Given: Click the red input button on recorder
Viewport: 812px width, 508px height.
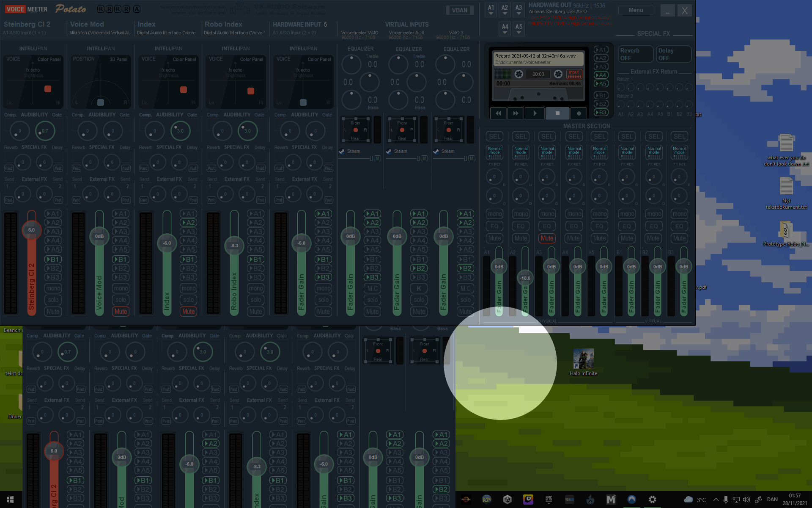Looking at the screenshot, I should (x=574, y=74).
